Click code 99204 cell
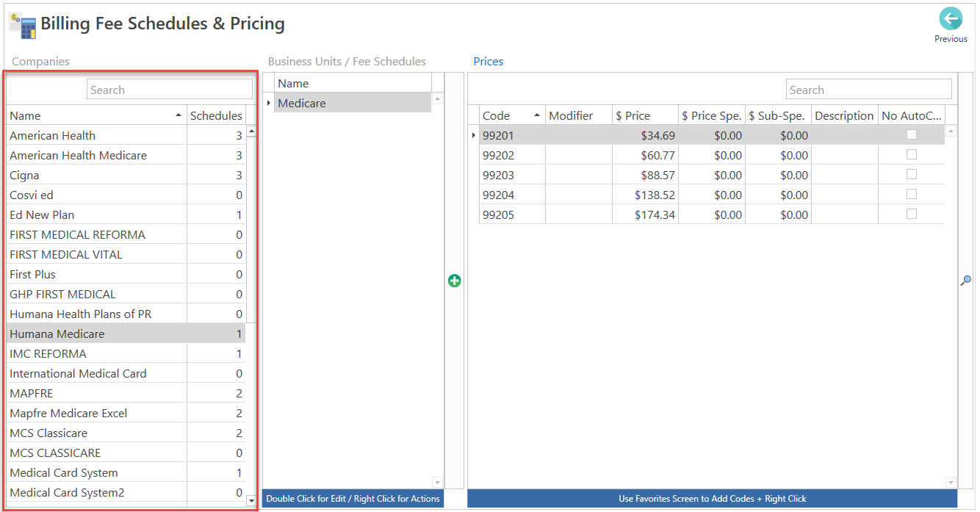Viewport: 980px width, 512px height. click(512, 195)
